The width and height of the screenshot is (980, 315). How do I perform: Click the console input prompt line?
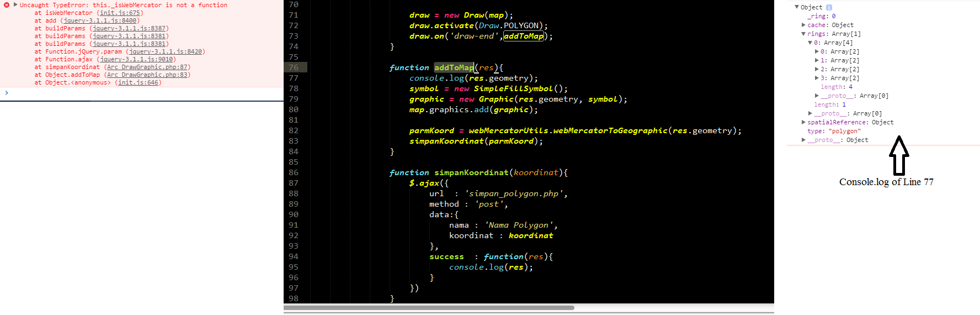[142, 93]
